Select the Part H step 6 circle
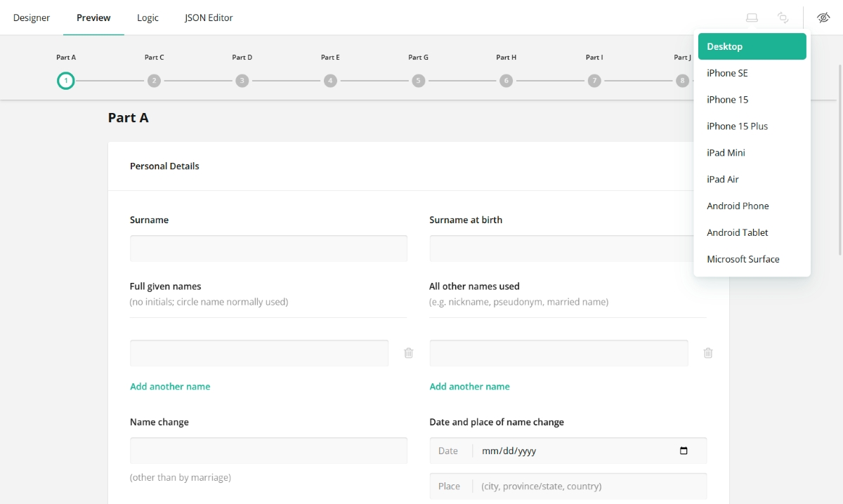Image resolution: width=843 pixels, height=504 pixels. click(506, 81)
